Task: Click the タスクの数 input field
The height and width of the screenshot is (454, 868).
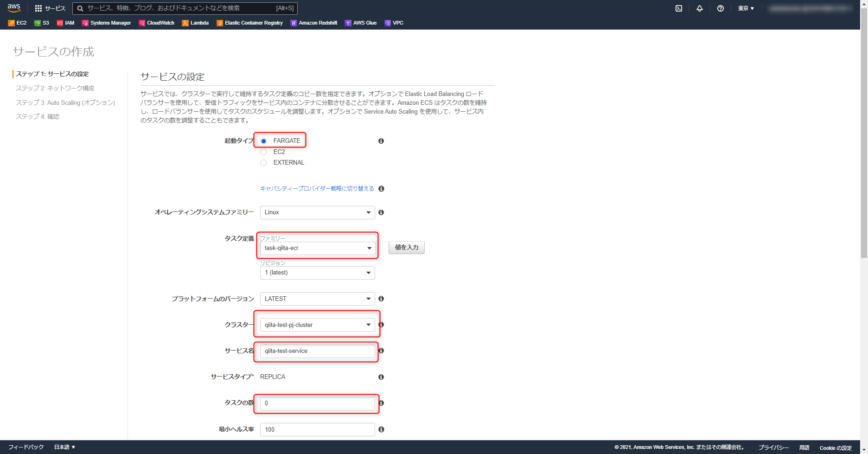Action: click(317, 403)
